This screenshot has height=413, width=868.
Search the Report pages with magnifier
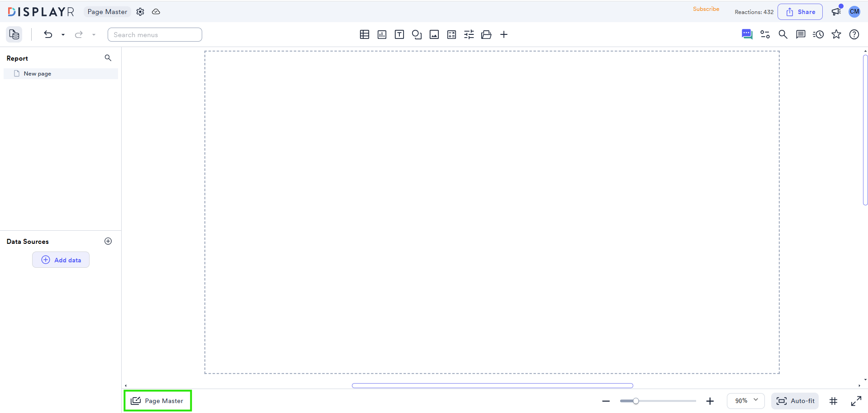(x=108, y=58)
